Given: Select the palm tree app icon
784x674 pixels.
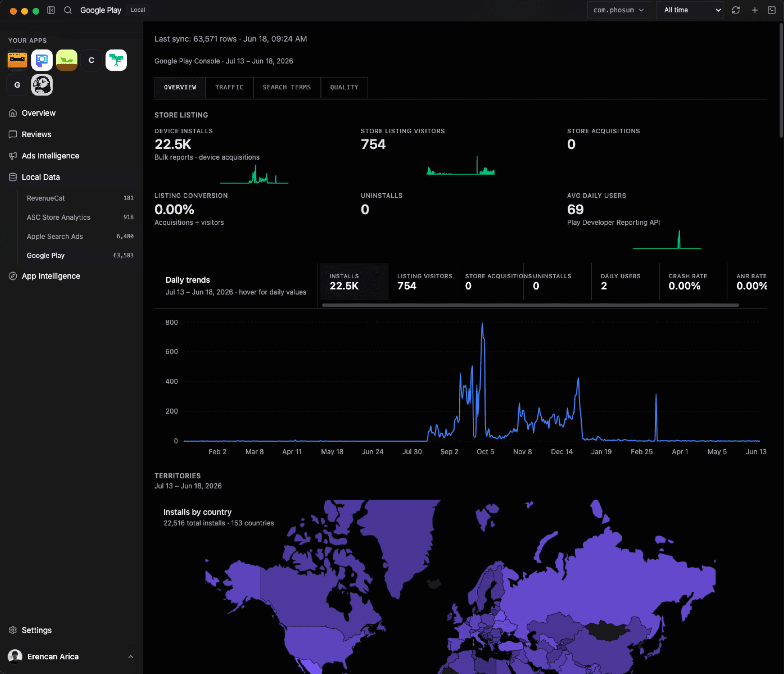Looking at the screenshot, I should pyautogui.click(x=116, y=60).
